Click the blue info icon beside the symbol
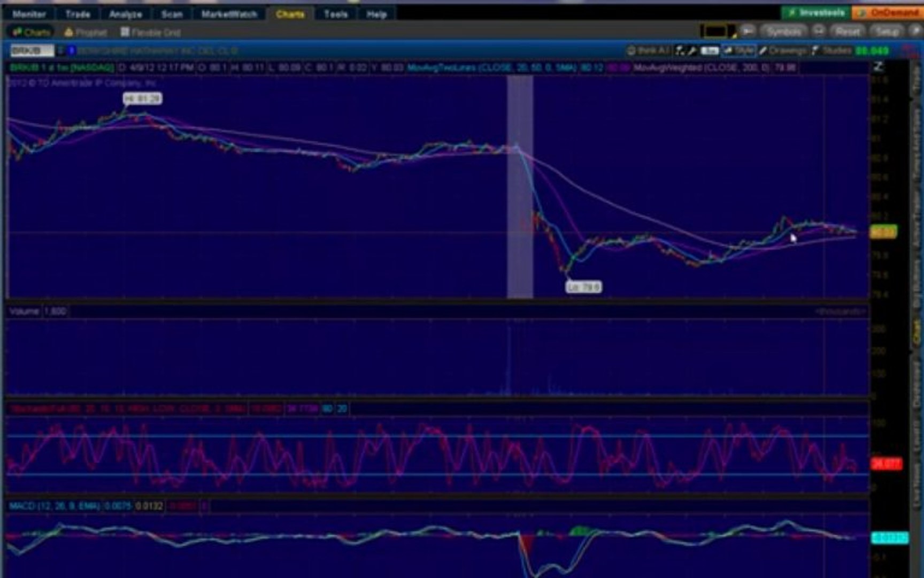This screenshot has height=578, width=924. [x=71, y=51]
